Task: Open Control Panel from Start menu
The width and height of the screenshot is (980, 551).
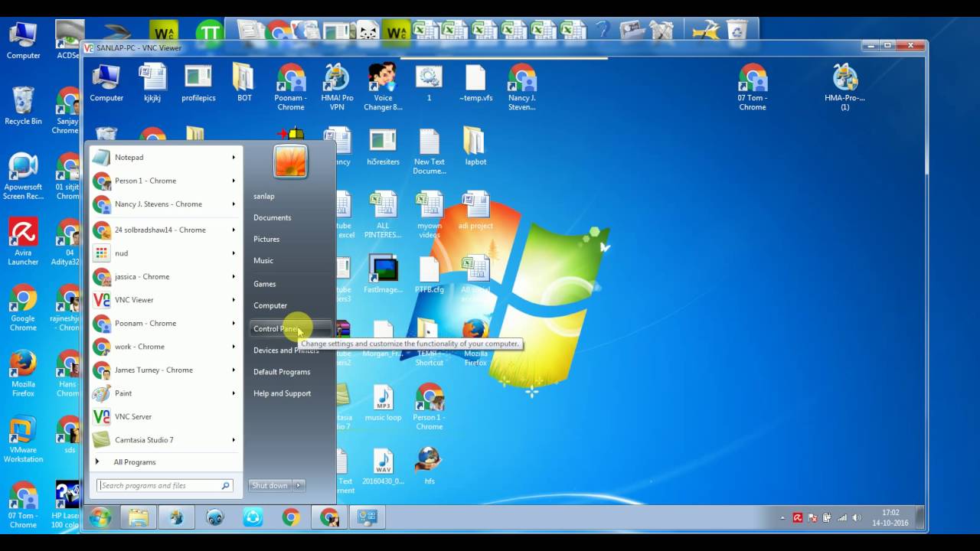Action: click(291, 329)
